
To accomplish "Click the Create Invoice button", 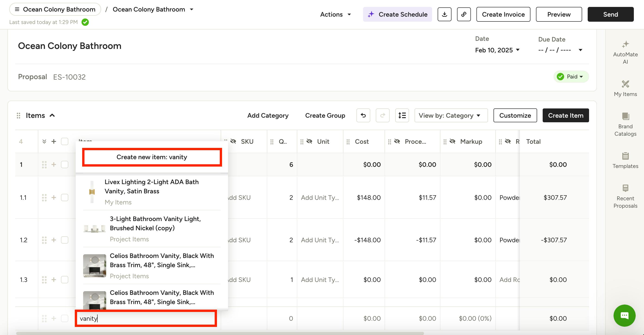I will (503, 14).
